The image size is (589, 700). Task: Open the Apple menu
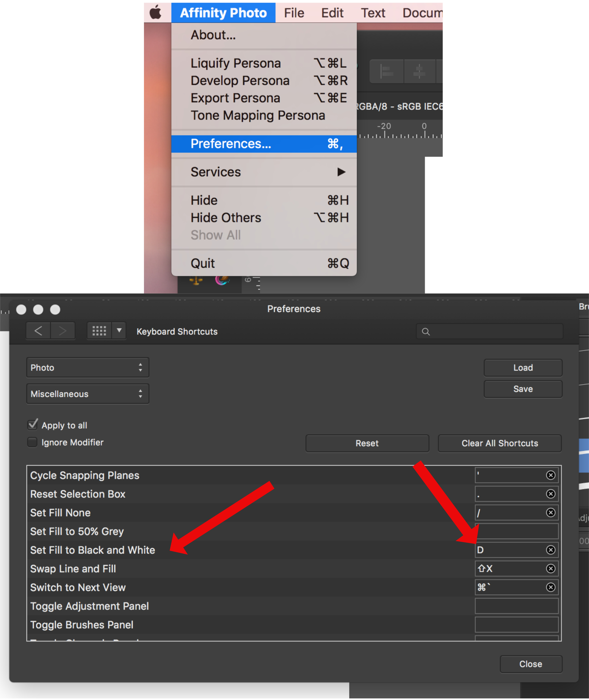click(155, 13)
